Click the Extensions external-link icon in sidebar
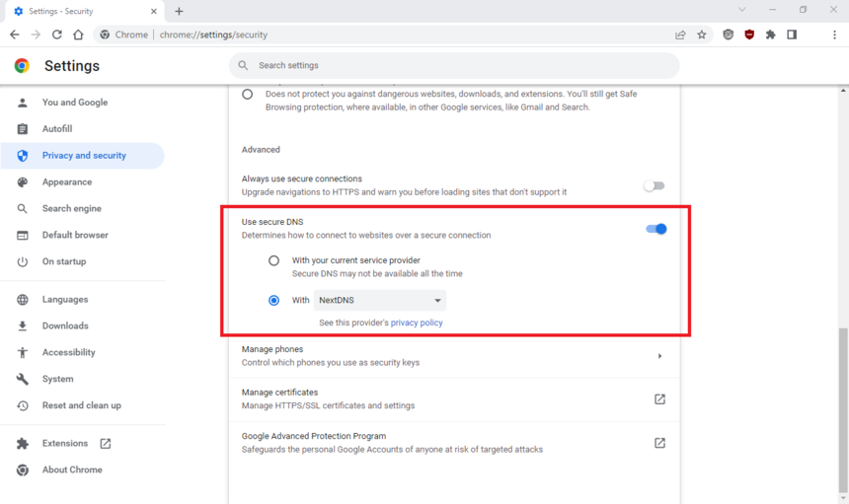This screenshot has width=849, height=504. click(x=106, y=444)
